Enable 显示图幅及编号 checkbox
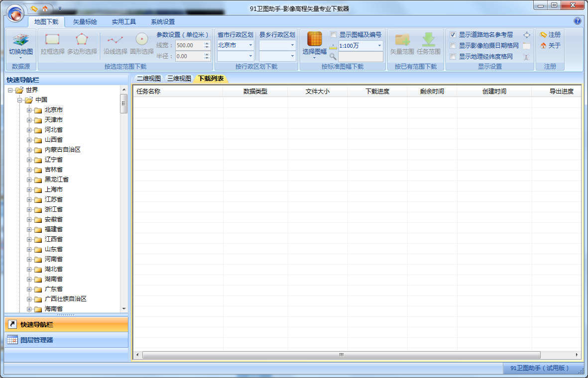 [334, 35]
